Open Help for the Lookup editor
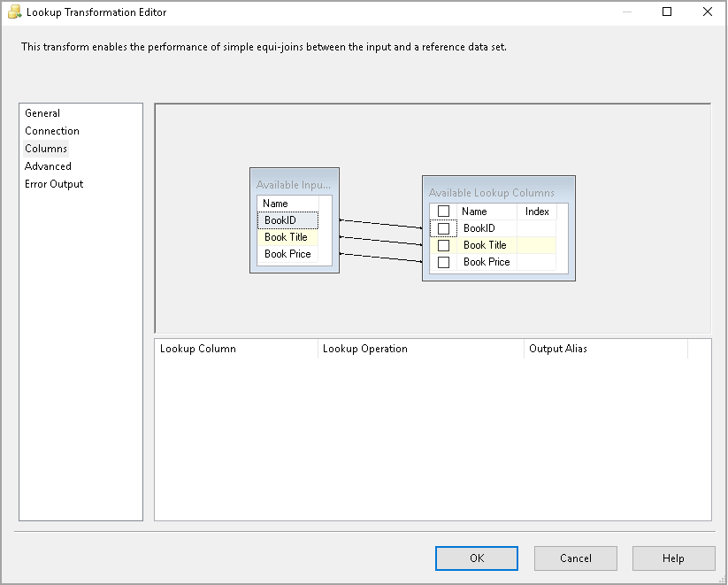Screen dimensions: 728x585 click(673, 558)
